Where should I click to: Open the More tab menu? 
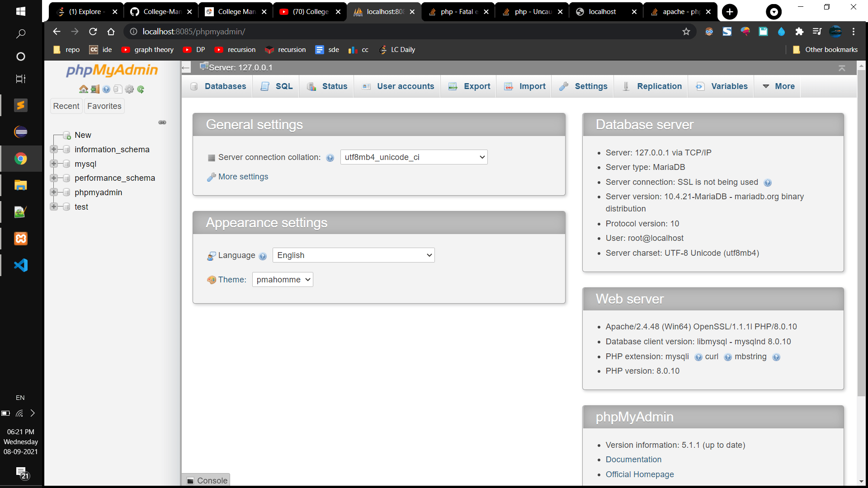point(778,86)
